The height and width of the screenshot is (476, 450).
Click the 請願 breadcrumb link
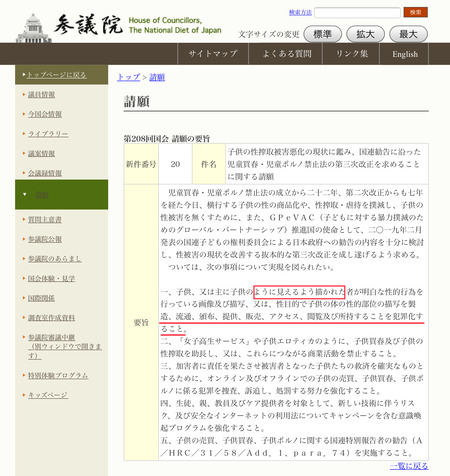157,77
